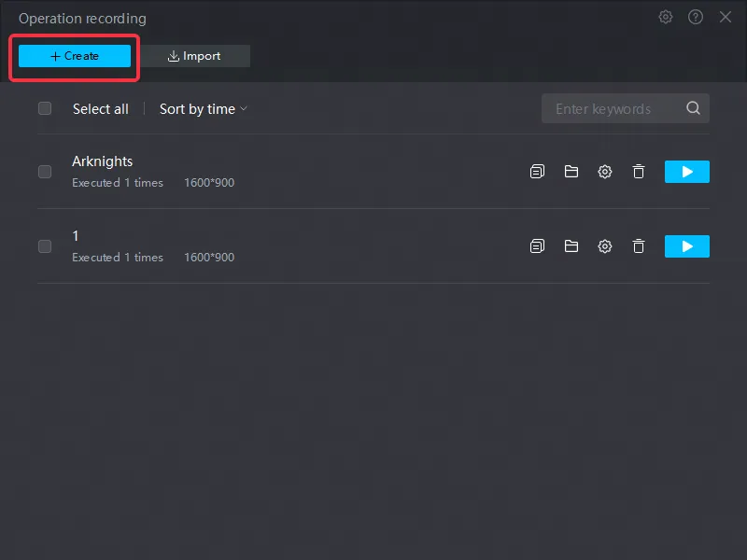Focus the Enter keywords search field
This screenshot has width=747, height=560.
pos(613,108)
